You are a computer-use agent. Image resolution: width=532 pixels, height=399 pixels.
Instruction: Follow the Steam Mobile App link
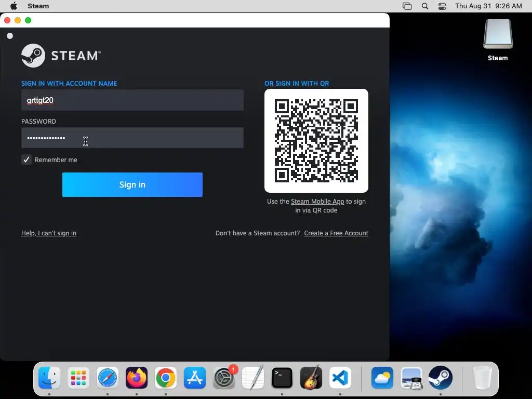[x=317, y=202]
